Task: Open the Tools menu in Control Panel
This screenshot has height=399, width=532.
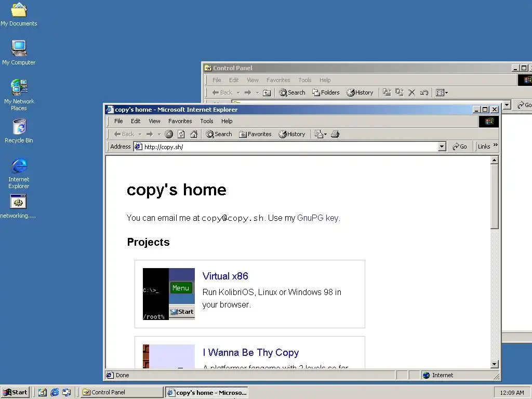Action: [304, 80]
